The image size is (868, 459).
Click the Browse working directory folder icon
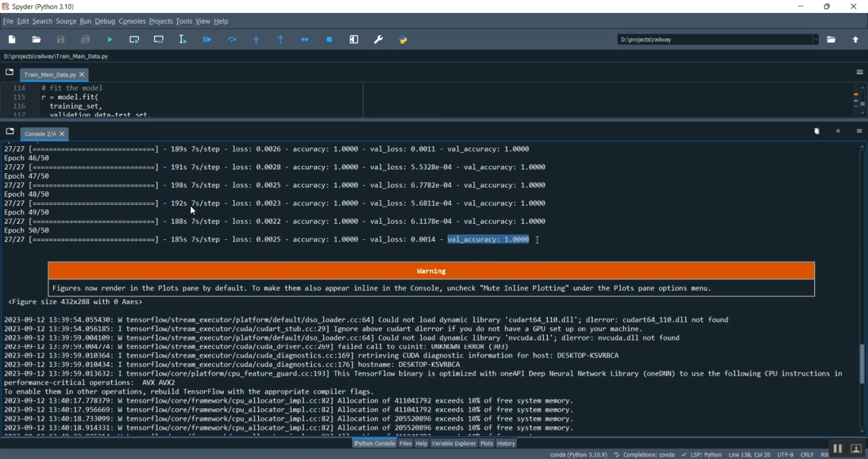point(831,39)
